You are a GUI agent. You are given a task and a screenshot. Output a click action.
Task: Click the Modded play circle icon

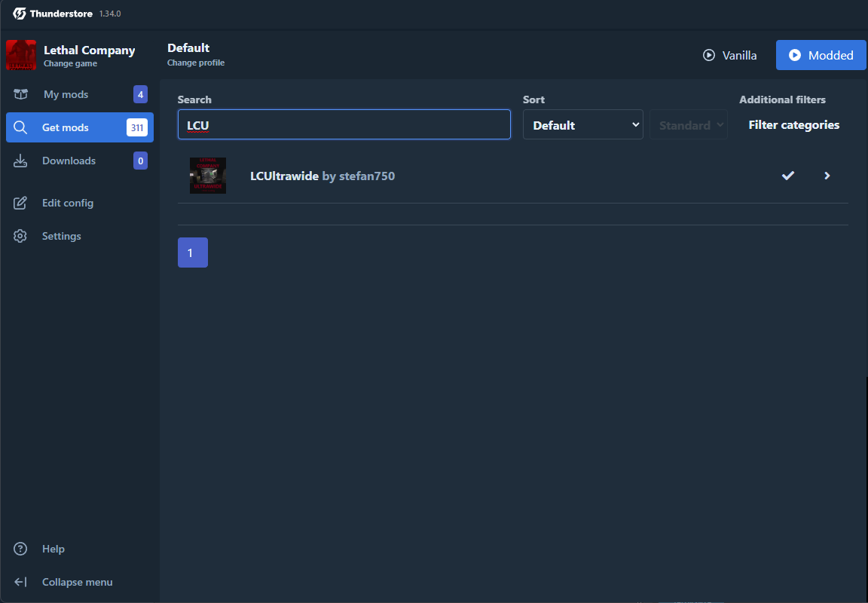pos(795,55)
